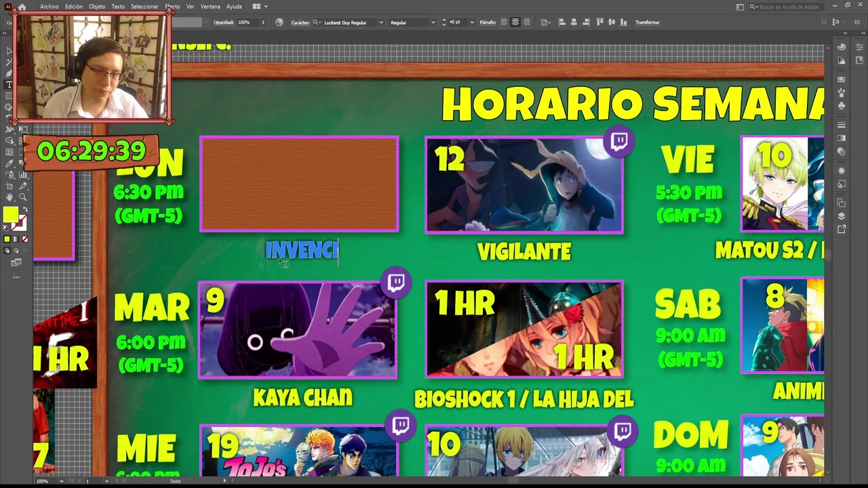Select the Zoom magnifier tool
The image size is (868, 488).
tap(22, 197)
